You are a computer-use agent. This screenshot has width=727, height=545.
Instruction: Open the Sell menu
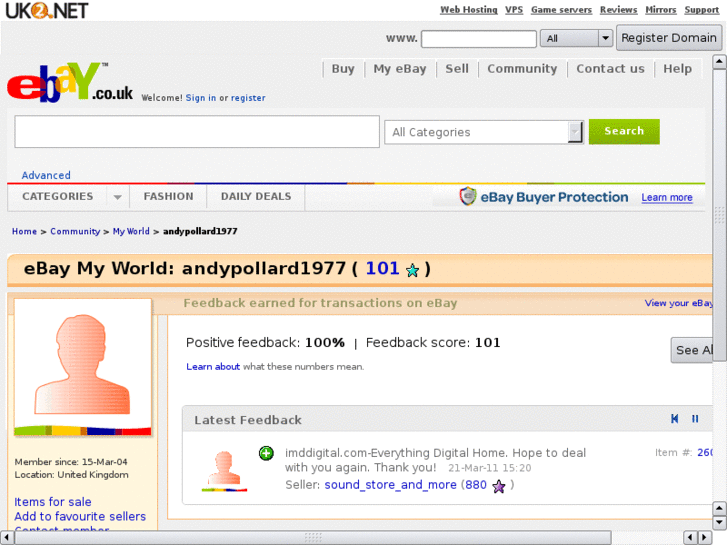[x=457, y=69]
